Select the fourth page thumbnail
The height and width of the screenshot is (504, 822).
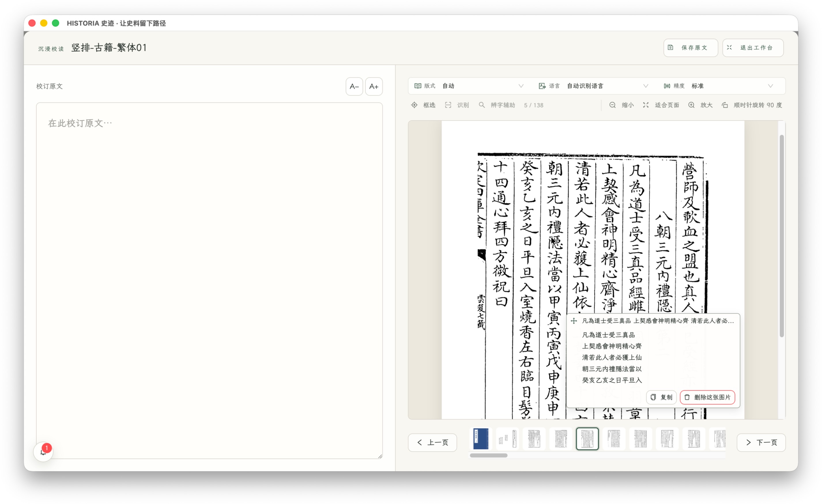[561, 439]
